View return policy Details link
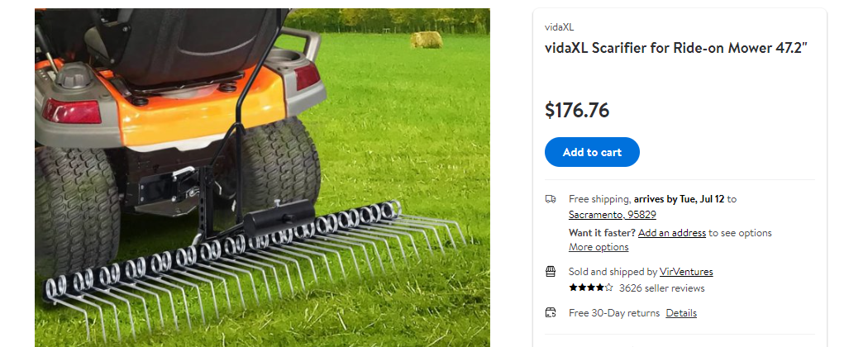The width and height of the screenshot is (868, 347). (681, 313)
